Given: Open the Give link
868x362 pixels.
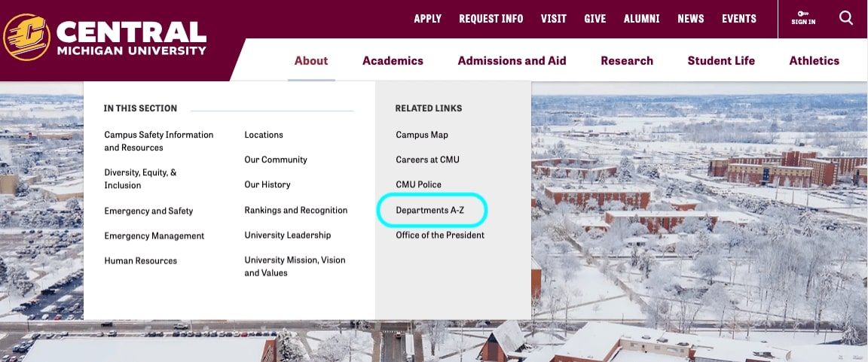Looking at the screenshot, I should click(x=594, y=19).
